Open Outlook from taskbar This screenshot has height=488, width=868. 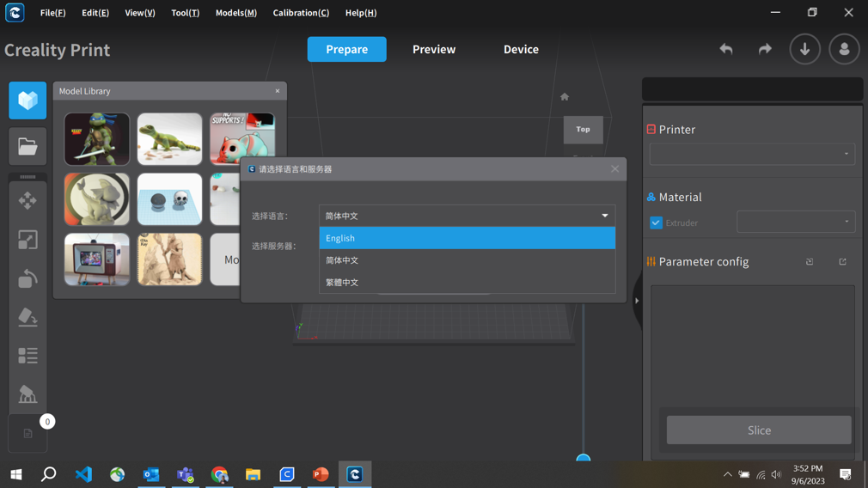(x=151, y=474)
